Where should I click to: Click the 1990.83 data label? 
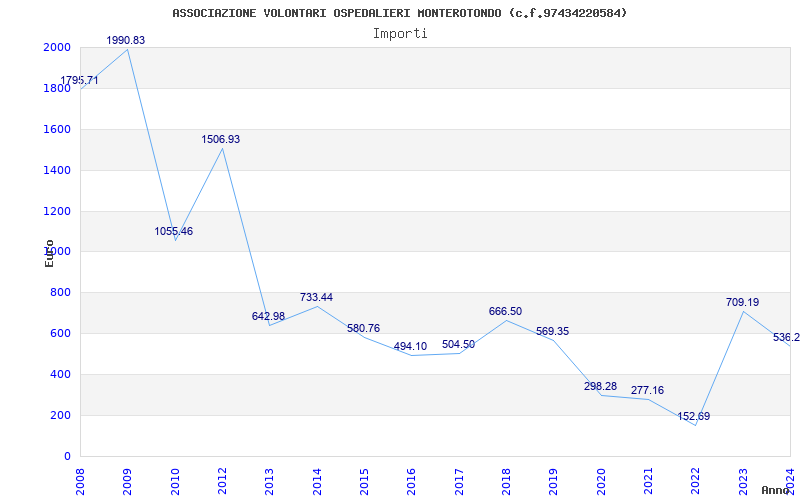126,40
